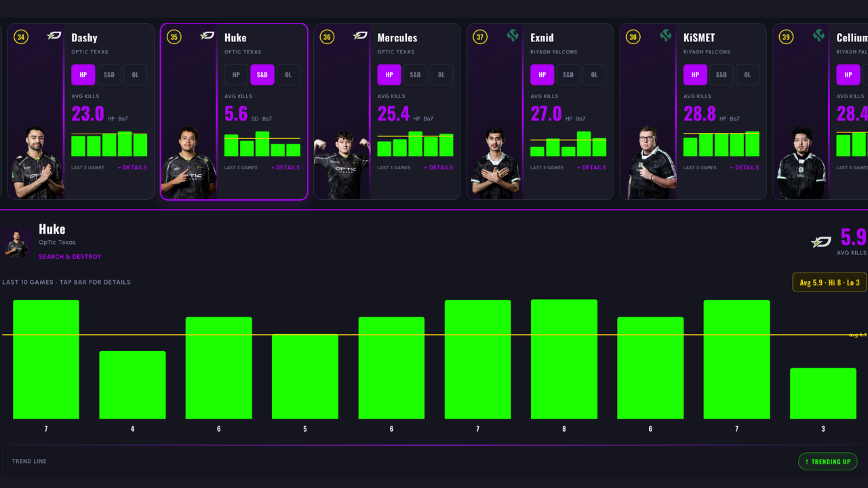Select the rank 39 badge
Image resolution: width=868 pixels, height=488 pixels.
tap(786, 37)
